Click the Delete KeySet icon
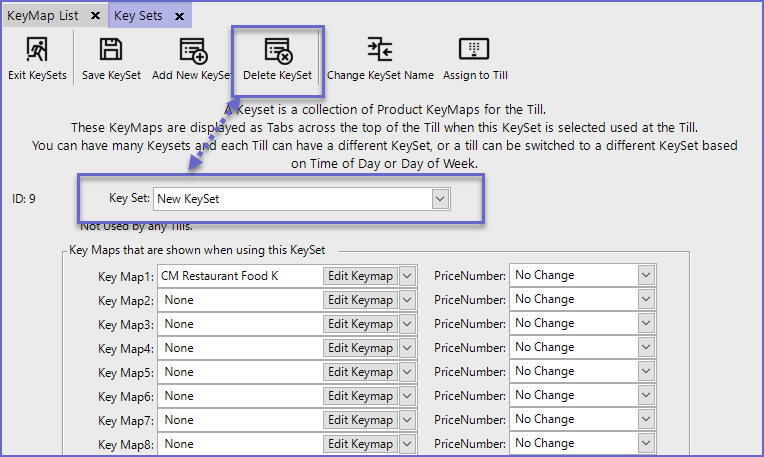 (x=277, y=50)
